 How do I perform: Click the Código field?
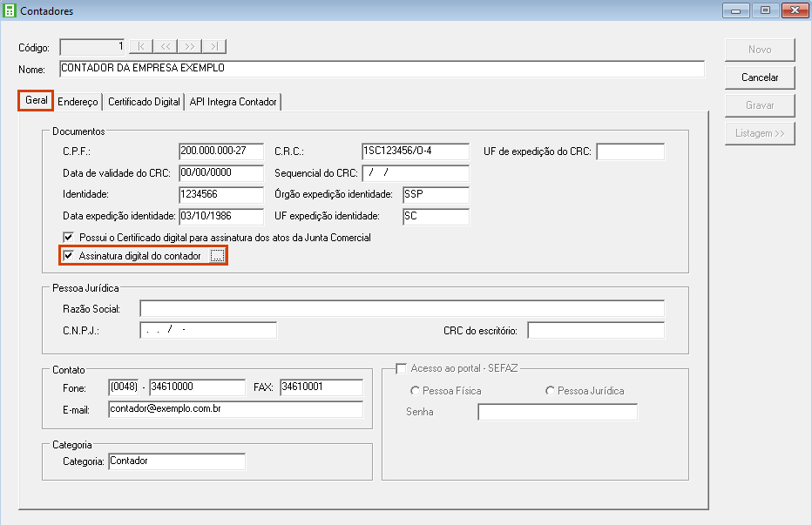[92, 47]
